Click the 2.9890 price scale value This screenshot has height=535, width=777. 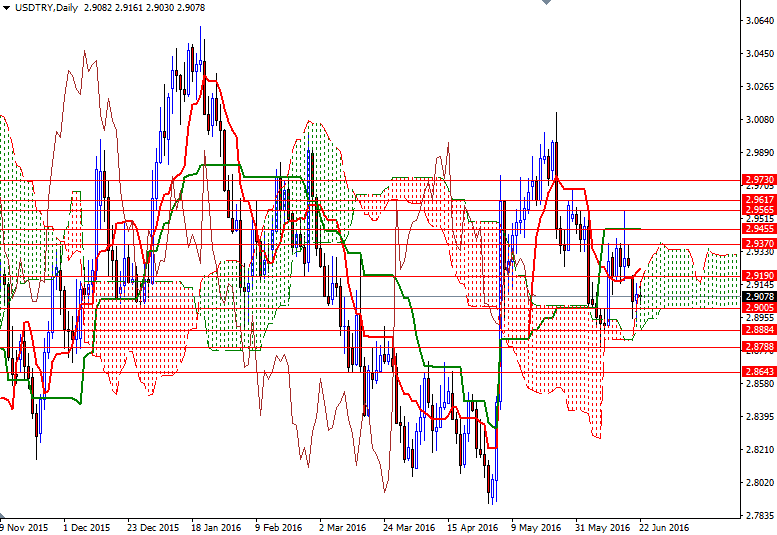coord(760,153)
